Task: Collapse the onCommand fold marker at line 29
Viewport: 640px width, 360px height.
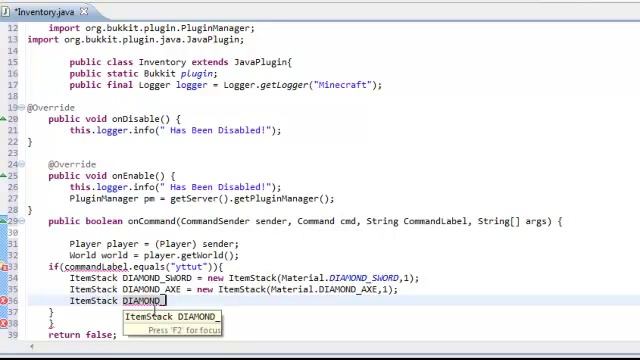Action: tap(22, 221)
